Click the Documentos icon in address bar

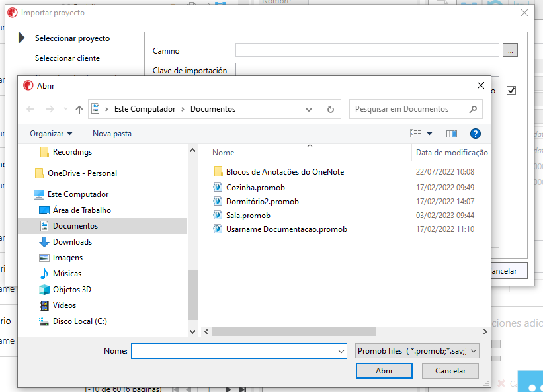[95, 109]
